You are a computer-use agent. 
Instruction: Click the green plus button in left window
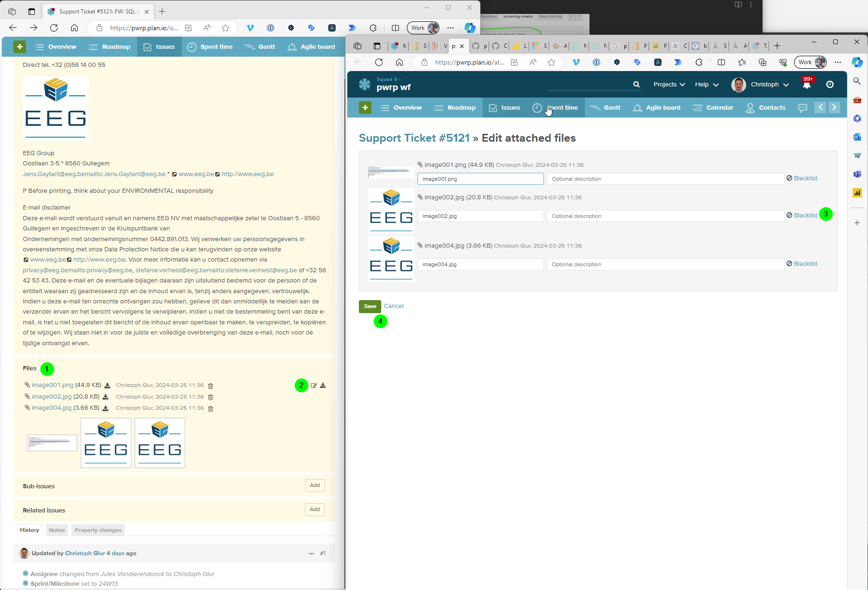point(20,46)
